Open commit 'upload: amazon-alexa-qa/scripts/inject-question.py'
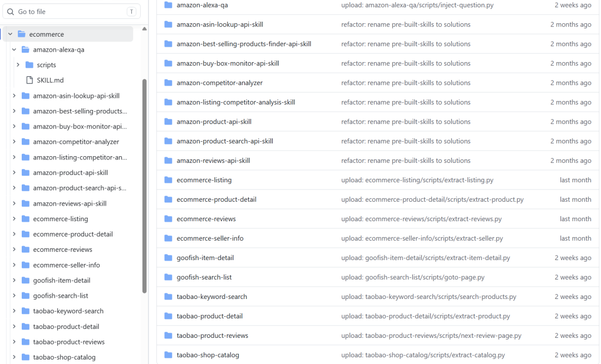 pyautogui.click(x=417, y=5)
